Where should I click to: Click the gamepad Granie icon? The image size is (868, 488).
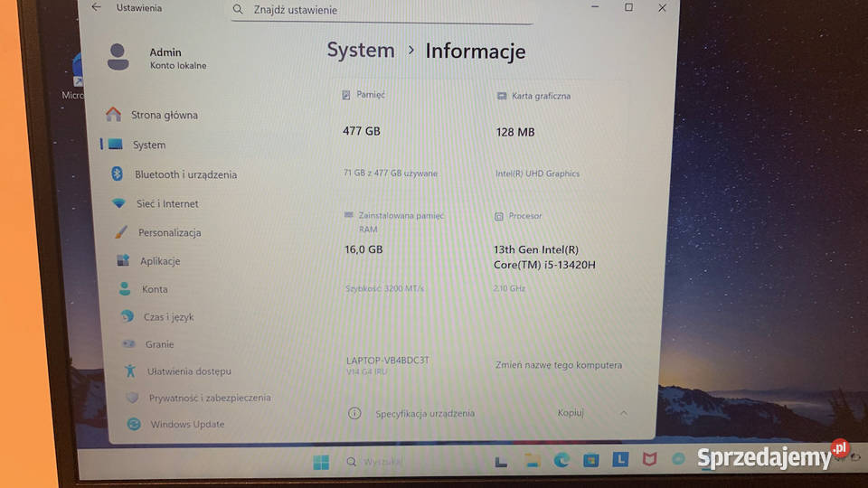[x=129, y=343]
